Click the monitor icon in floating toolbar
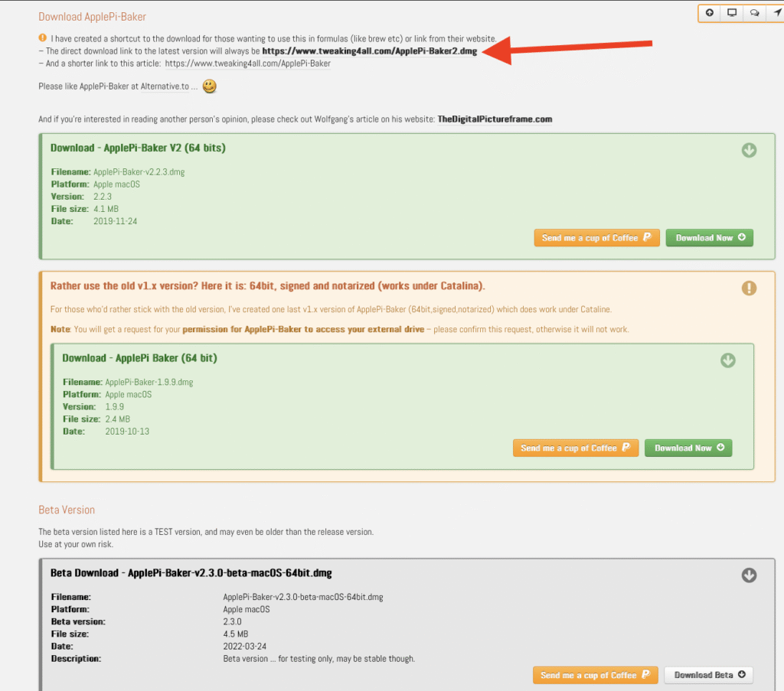784x691 pixels. coord(732,13)
